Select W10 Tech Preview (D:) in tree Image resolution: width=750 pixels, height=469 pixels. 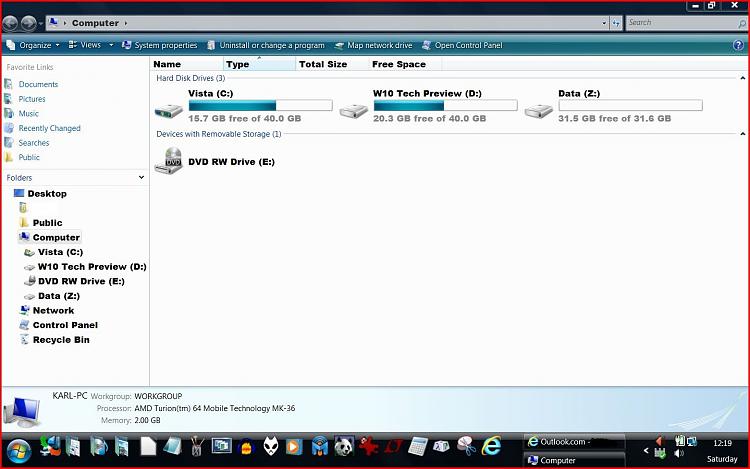92,267
